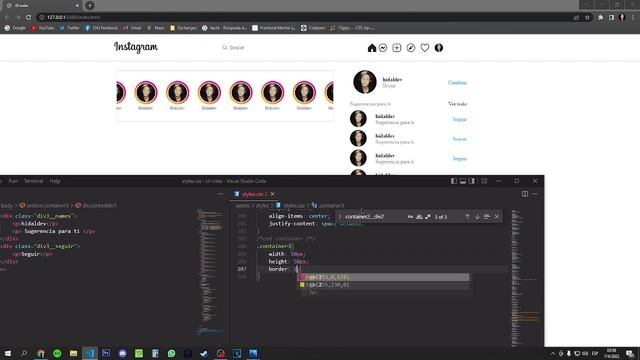Open the customize layout icon in VS Code

coord(484,181)
